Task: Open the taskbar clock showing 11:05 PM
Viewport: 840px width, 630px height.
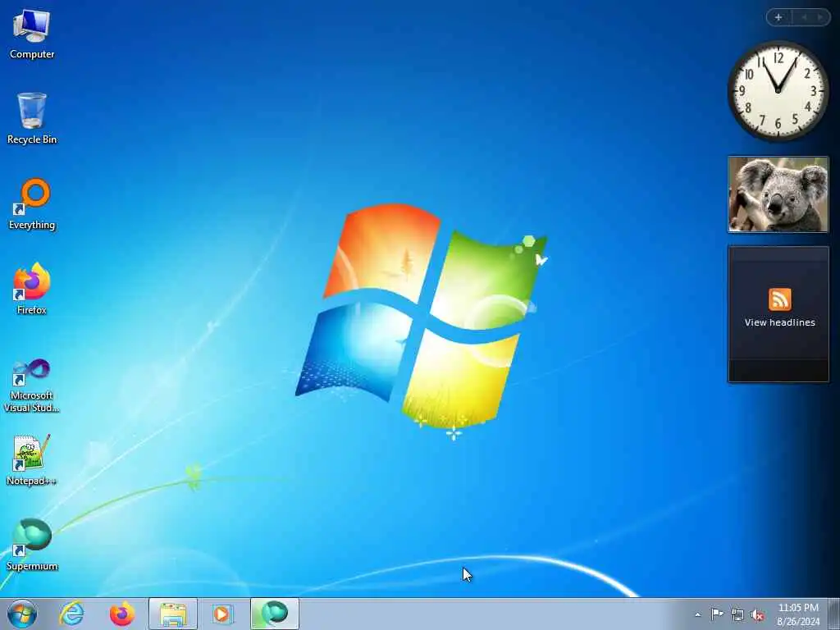Action: (x=798, y=614)
